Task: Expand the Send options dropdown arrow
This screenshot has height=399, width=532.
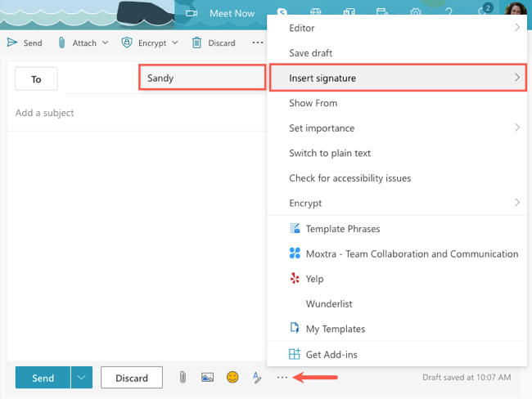Action: [80, 378]
